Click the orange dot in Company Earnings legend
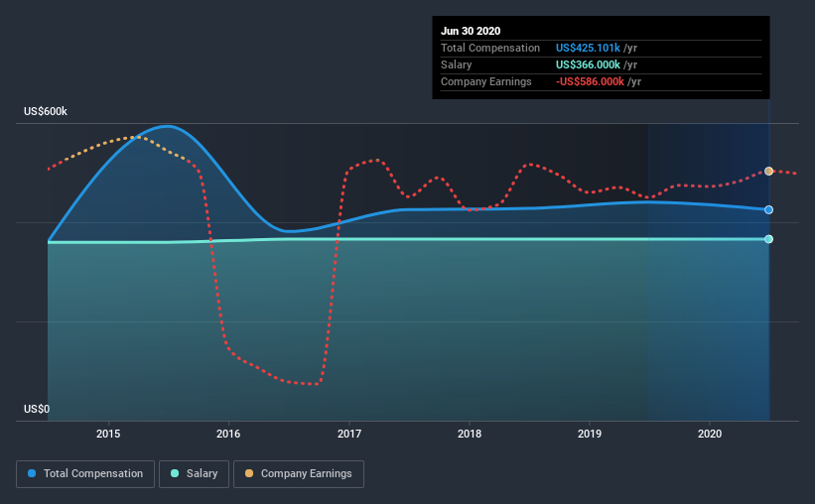 [249, 473]
